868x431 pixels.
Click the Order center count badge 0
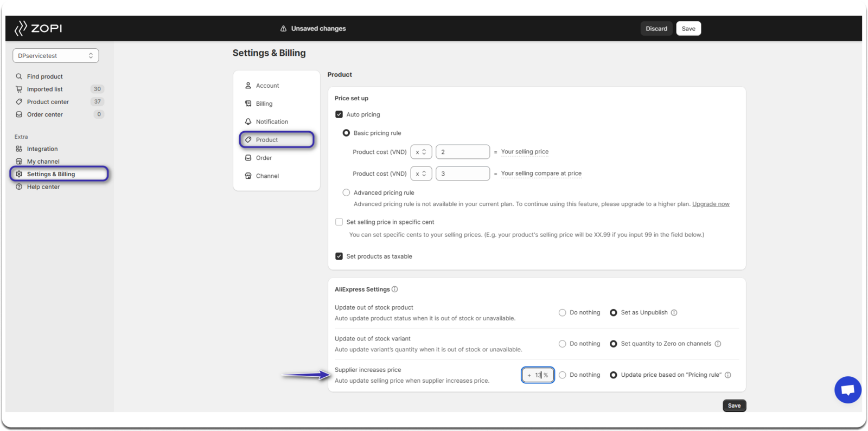pos(99,114)
